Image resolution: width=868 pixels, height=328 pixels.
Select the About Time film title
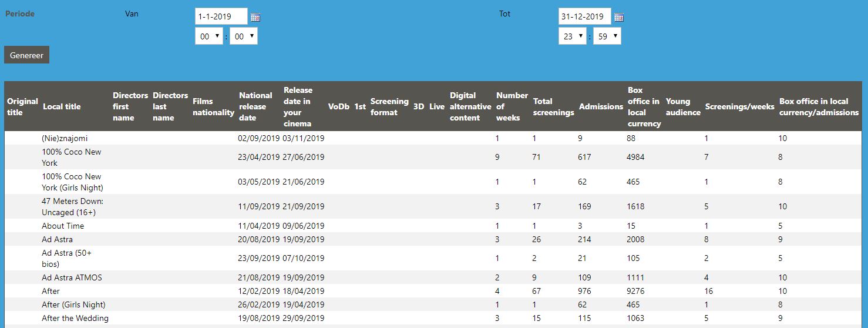point(63,226)
